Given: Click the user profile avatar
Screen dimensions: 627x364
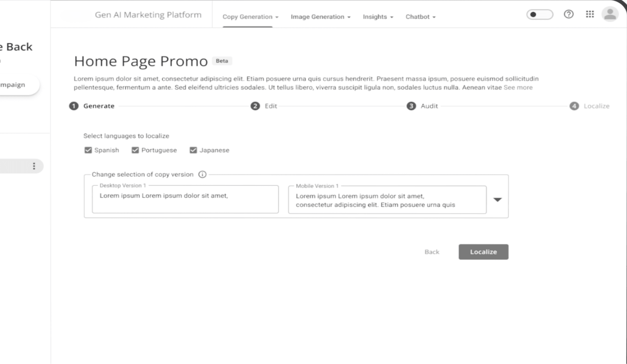Looking at the screenshot, I should pyautogui.click(x=610, y=14).
